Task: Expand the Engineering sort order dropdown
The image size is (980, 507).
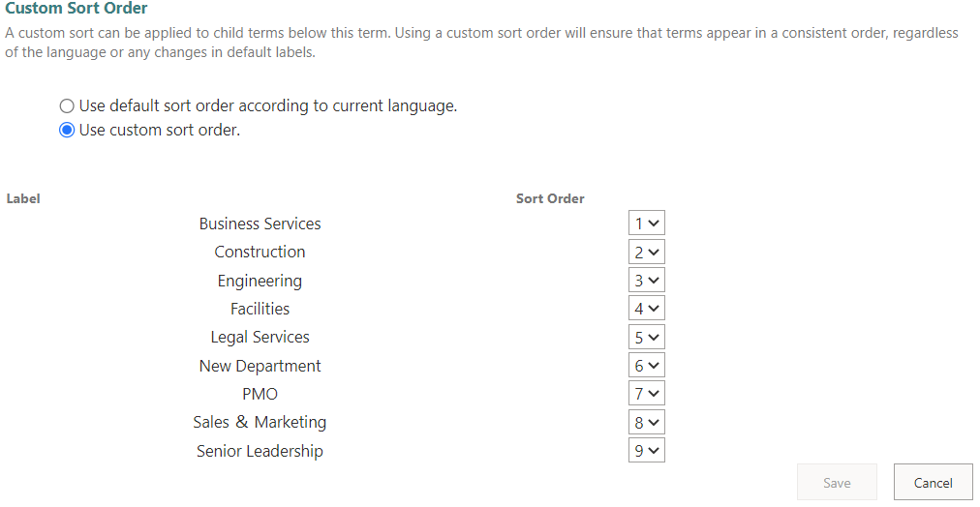Action: (x=646, y=281)
